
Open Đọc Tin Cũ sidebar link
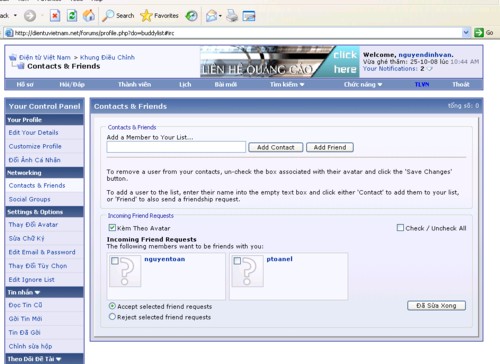click(25, 305)
